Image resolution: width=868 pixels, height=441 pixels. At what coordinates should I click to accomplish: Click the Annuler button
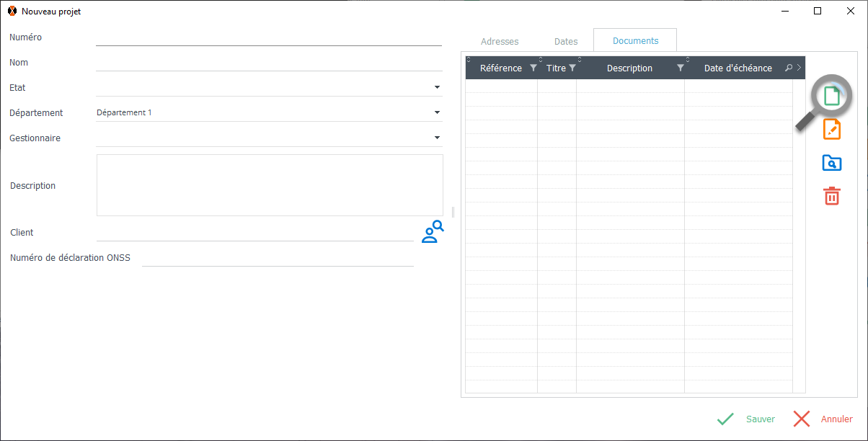tap(823, 419)
